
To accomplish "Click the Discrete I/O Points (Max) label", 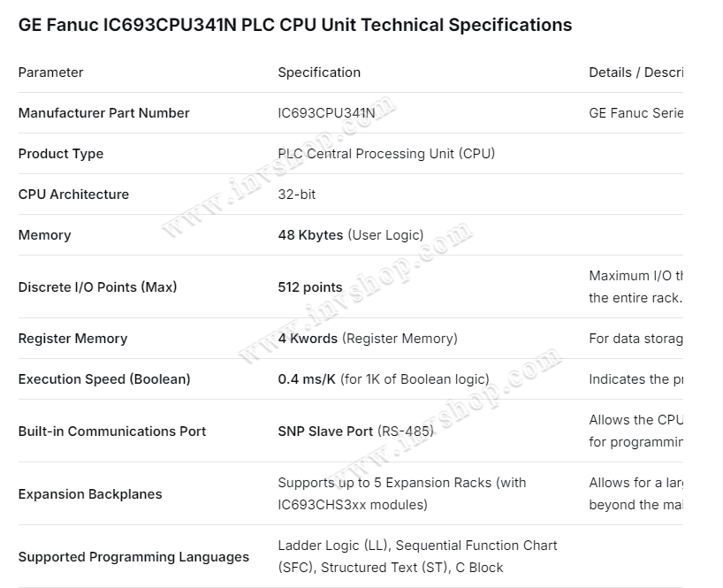I will point(97,287).
